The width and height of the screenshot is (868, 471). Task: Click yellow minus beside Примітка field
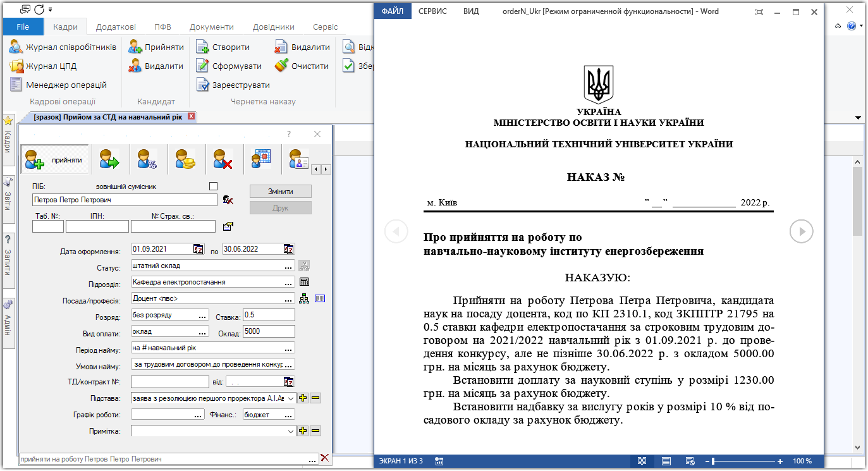(x=315, y=431)
